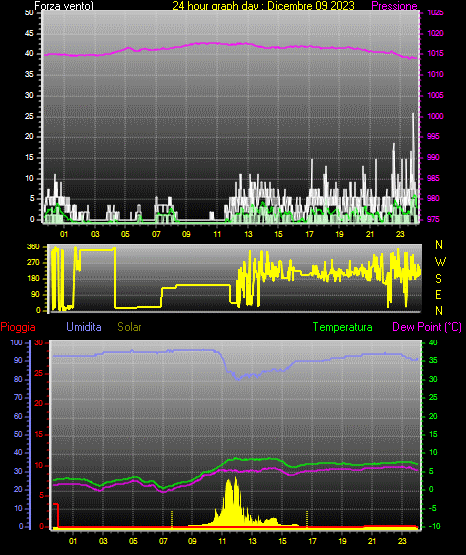This screenshot has height=555, width=466.
Task: Click the '24 hour graph day : Dicembre 09 2023' title
Action: tap(263, 6)
